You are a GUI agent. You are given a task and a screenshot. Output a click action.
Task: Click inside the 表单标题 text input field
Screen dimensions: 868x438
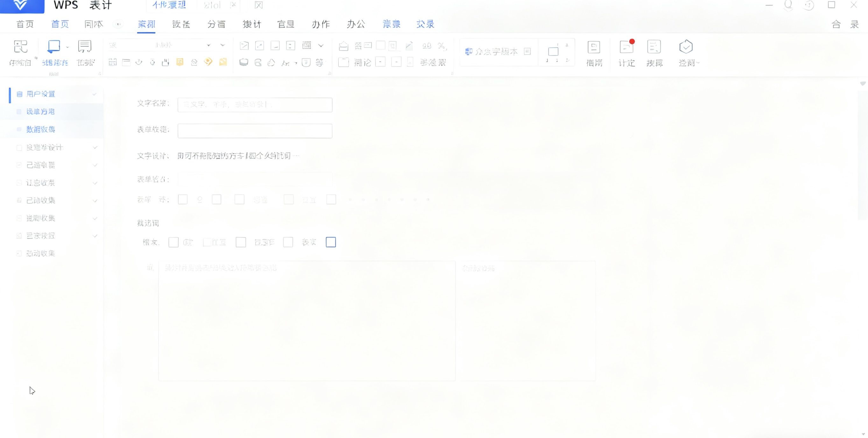[x=255, y=131]
